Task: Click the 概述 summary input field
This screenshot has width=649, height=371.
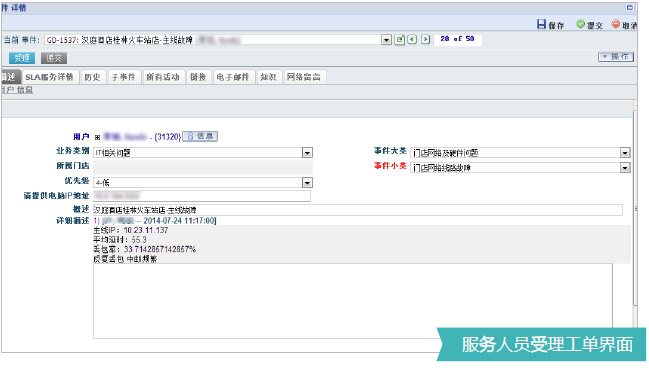Action: [x=358, y=210]
